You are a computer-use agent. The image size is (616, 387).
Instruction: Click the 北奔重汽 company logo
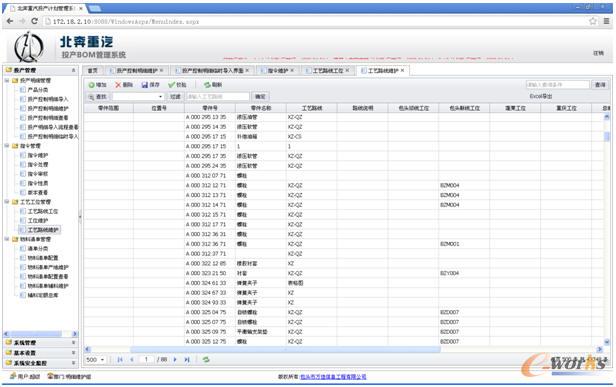[28, 47]
